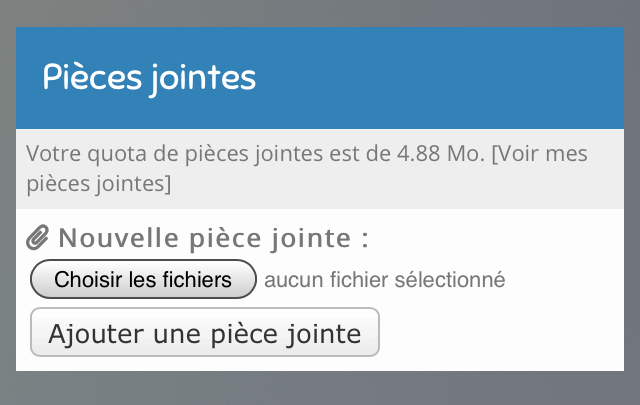Click the 'Nouvelle pièce jointe :' label
Image resolution: width=640 pixels, height=405 pixels.
pos(214,238)
